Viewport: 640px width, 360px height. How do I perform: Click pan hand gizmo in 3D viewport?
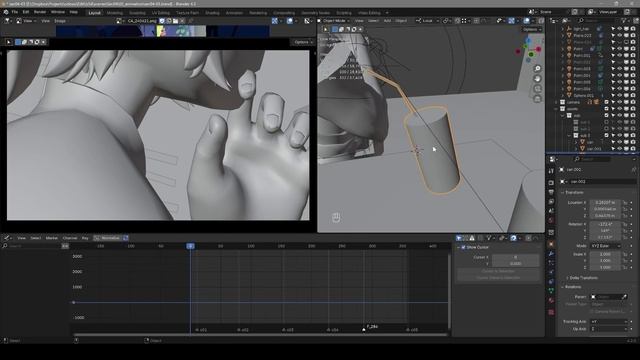click(538, 78)
